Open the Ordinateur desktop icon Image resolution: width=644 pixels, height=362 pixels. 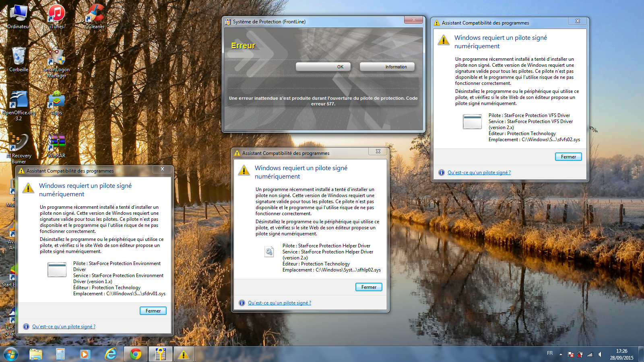point(19,17)
